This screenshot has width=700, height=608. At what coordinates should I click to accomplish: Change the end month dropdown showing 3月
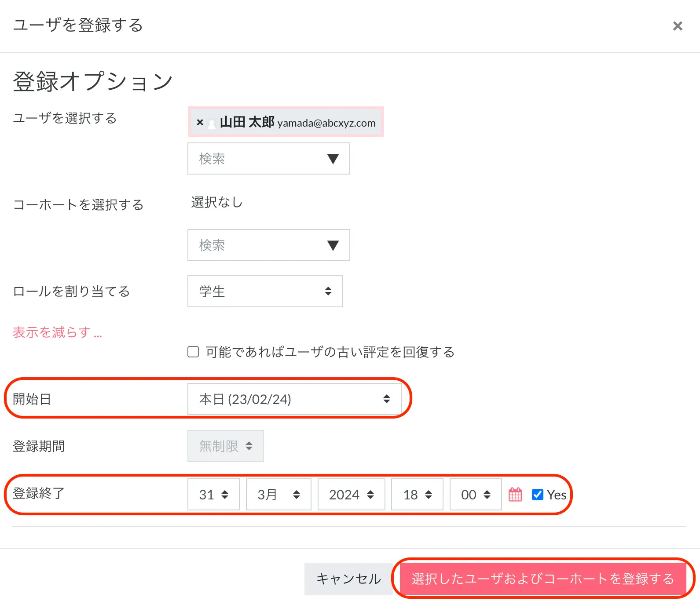point(278,495)
